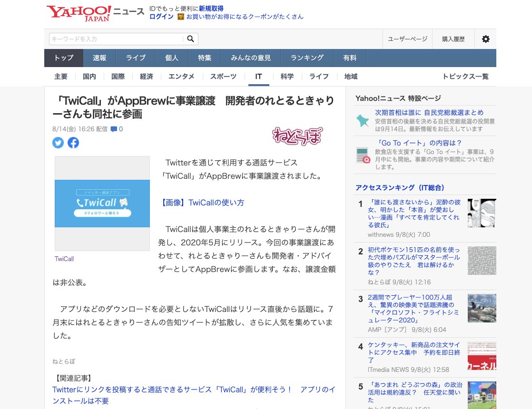
Task: Click the red カーネル thumbnail of ranking 4
Action: pos(482,356)
